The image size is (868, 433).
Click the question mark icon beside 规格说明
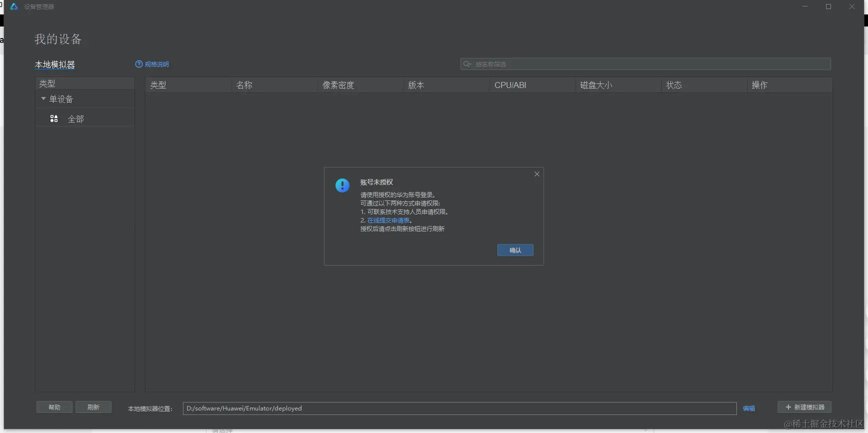(139, 64)
